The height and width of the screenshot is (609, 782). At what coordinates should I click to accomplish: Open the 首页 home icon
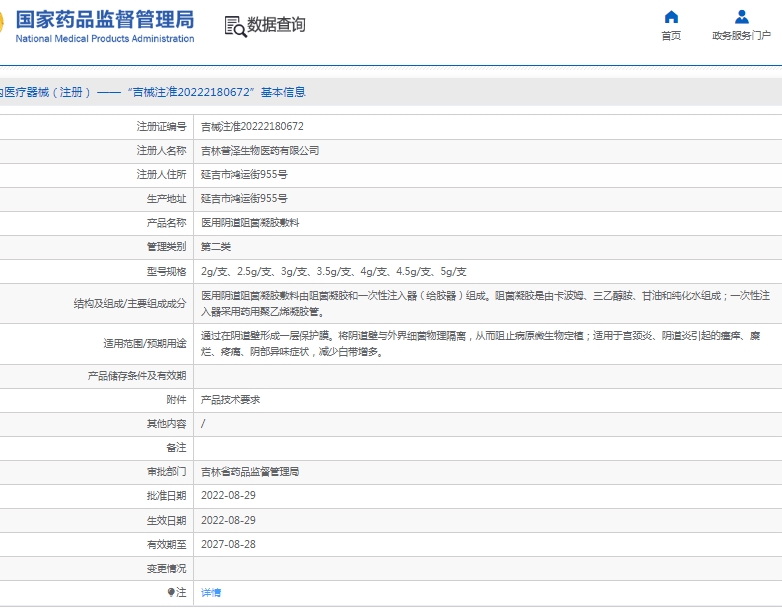pos(671,17)
